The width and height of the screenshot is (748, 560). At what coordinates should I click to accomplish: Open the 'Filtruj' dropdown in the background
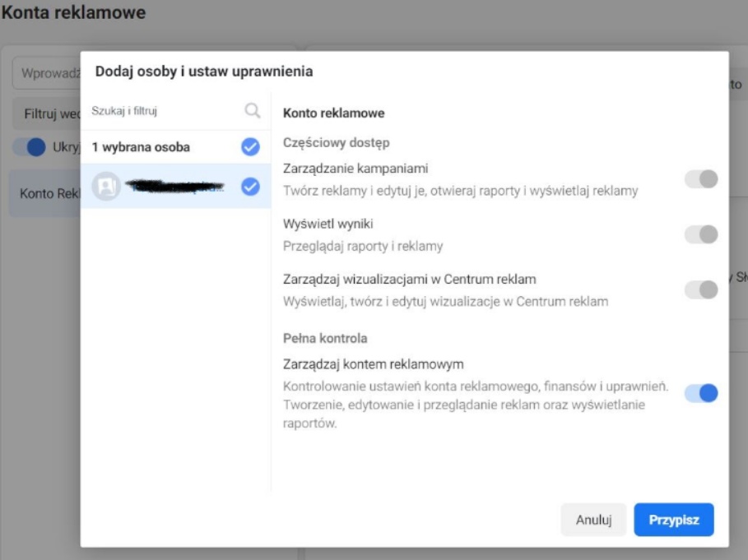tap(47, 114)
